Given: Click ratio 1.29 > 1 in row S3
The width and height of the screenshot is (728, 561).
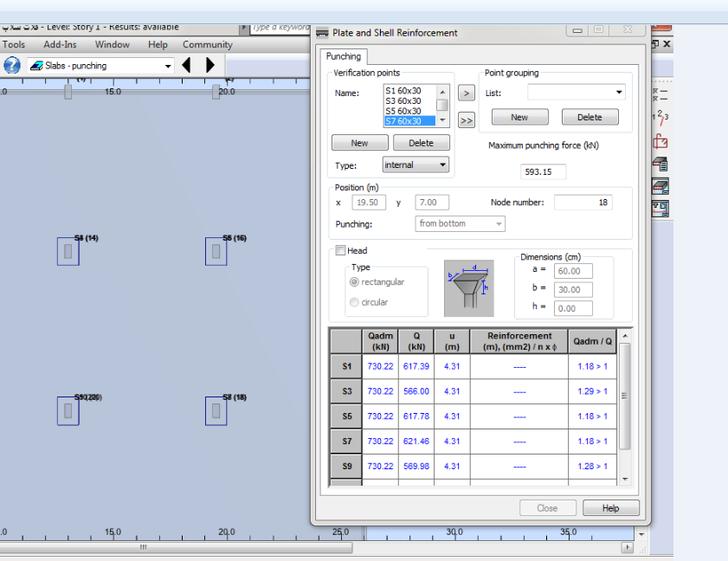Looking at the screenshot, I should click(592, 391).
